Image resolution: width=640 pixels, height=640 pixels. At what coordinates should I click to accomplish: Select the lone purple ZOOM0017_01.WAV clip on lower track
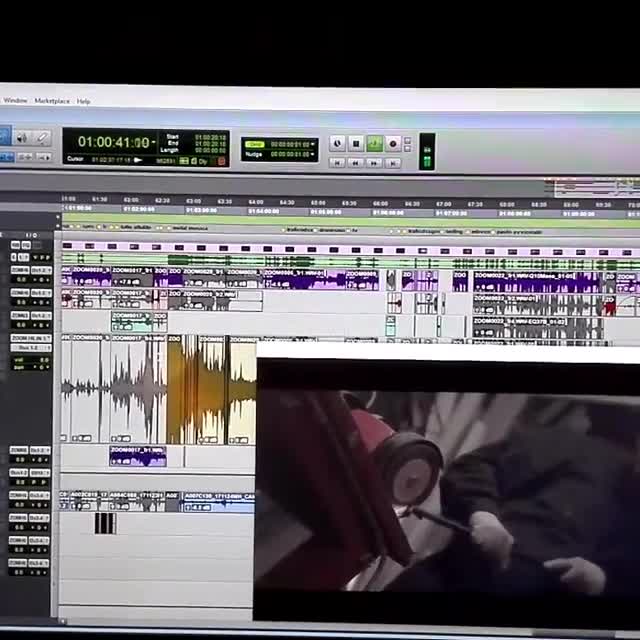tap(138, 456)
